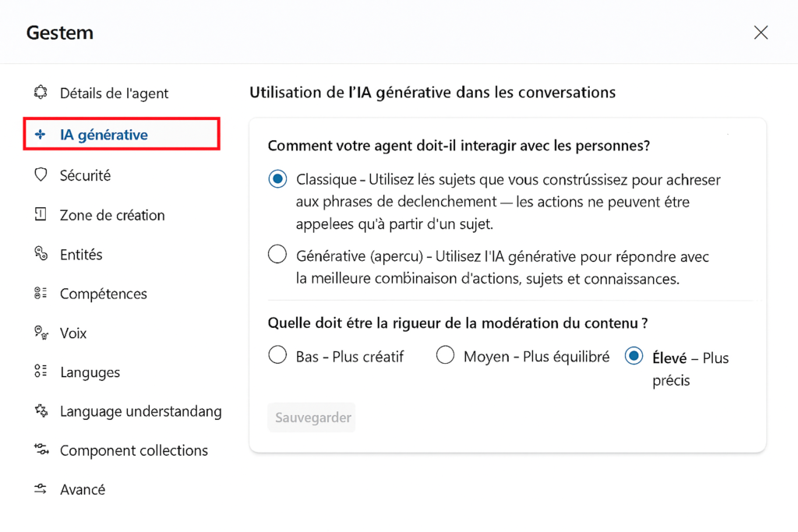Click the IA générative sparkle icon
This screenshot has height=532, width=798.
41,135
